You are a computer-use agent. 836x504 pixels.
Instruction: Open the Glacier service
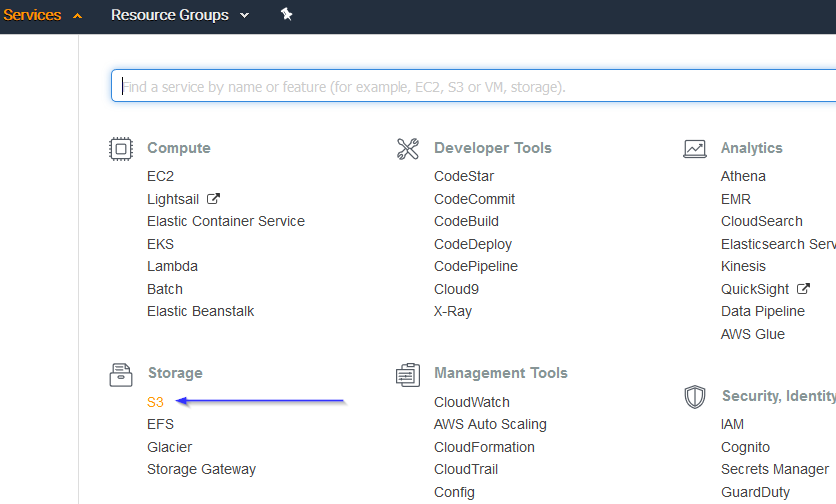coord(170,447)
